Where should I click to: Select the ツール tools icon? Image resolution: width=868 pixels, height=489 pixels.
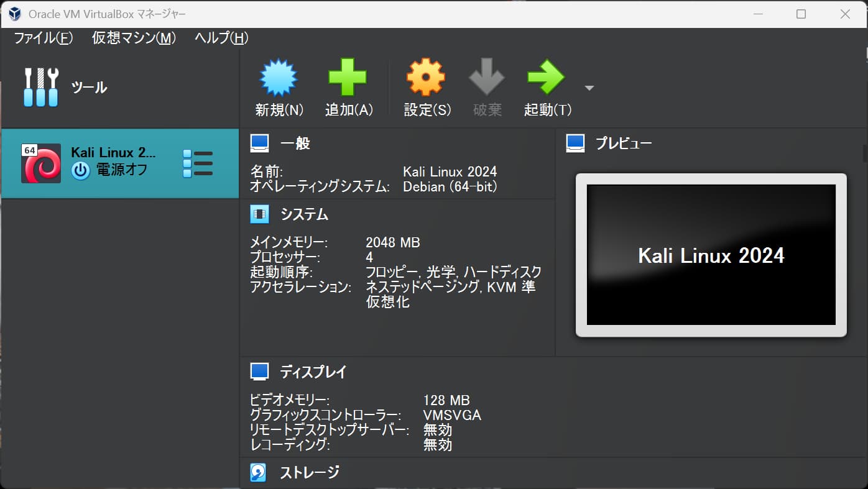coord(42,87)
